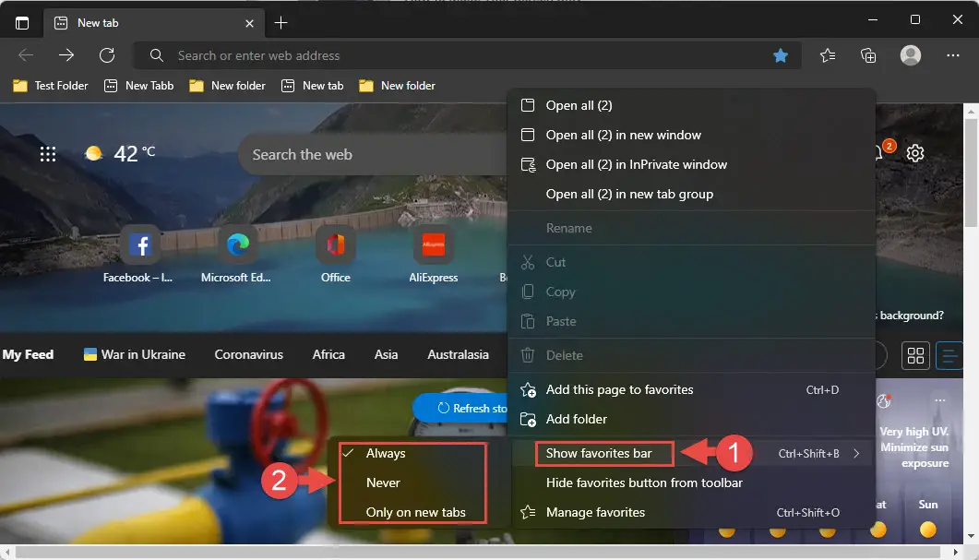Viewport: 979px width, 560px height.
Task: Expand Show favorites bar submenu
Action: (599, 453)
